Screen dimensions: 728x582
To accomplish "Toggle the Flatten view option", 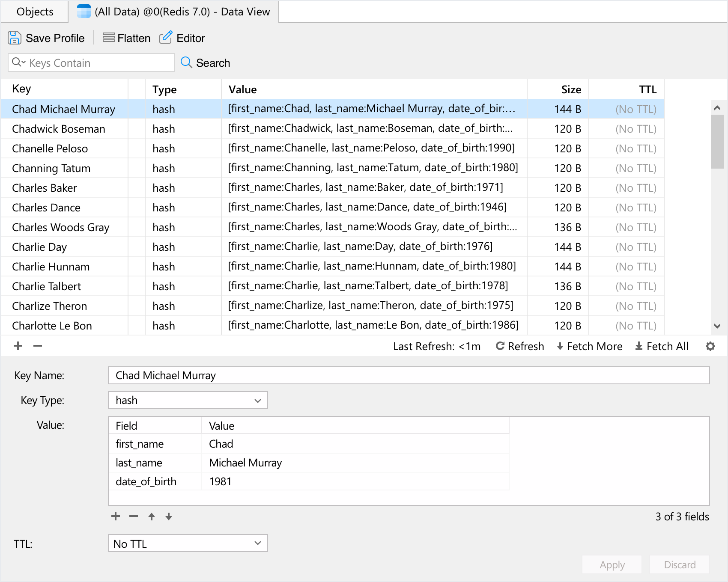I will [x=126, y=38].
